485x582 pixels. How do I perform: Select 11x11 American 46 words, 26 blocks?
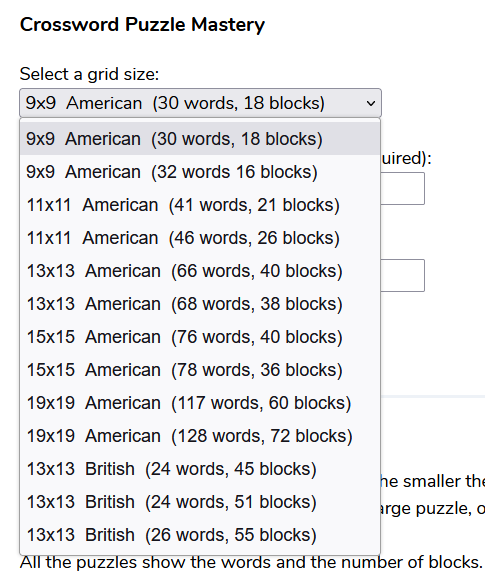click(x=200, y=238)
